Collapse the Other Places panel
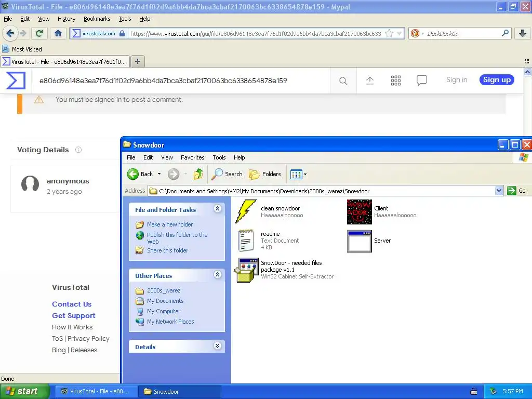This screenshot has width=532, height=399. (x=218, y=274)
